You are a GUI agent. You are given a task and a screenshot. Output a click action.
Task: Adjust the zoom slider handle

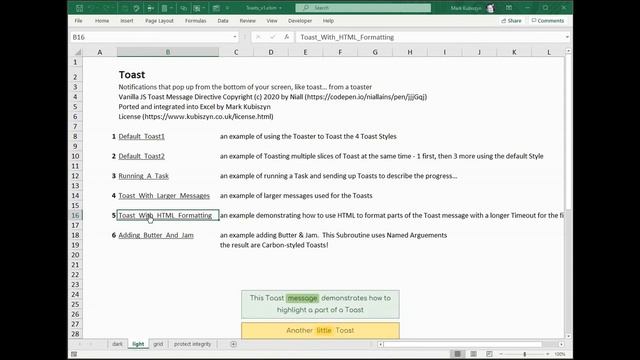pos(524,354)
